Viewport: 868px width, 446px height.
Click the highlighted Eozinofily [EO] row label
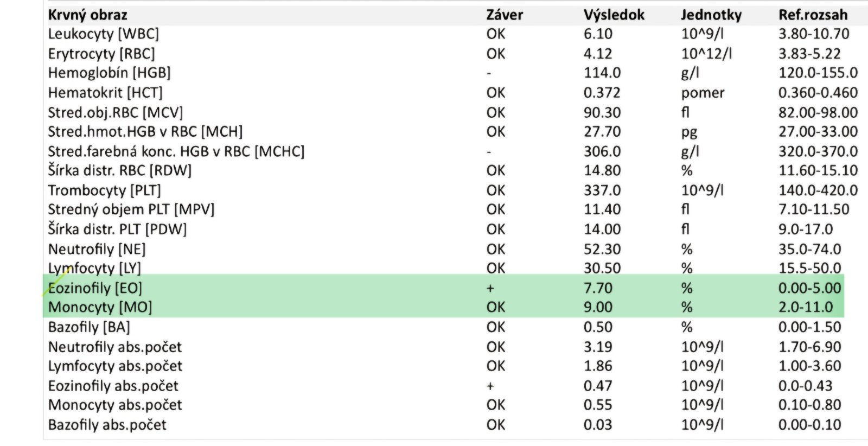coord(95,288)
